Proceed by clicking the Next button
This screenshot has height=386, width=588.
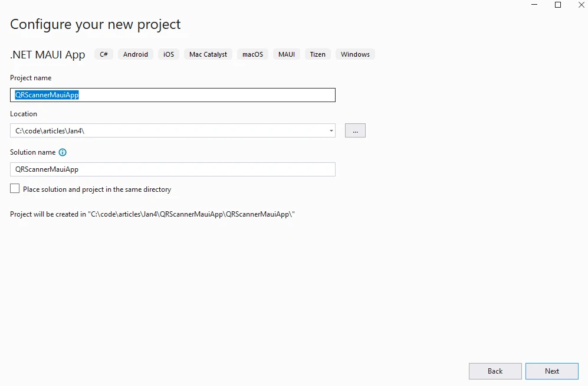tap(552, 371)
